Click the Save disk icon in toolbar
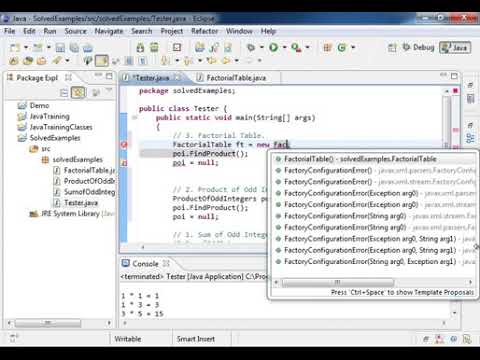Screen dimensions: 480x360 (60, 48)
